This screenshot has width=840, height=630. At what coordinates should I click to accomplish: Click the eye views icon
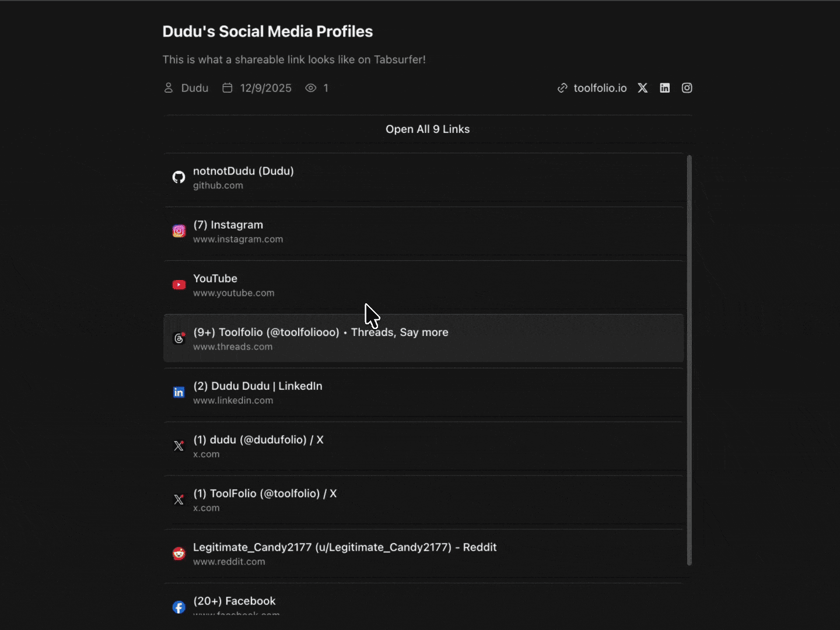[311, 88]
